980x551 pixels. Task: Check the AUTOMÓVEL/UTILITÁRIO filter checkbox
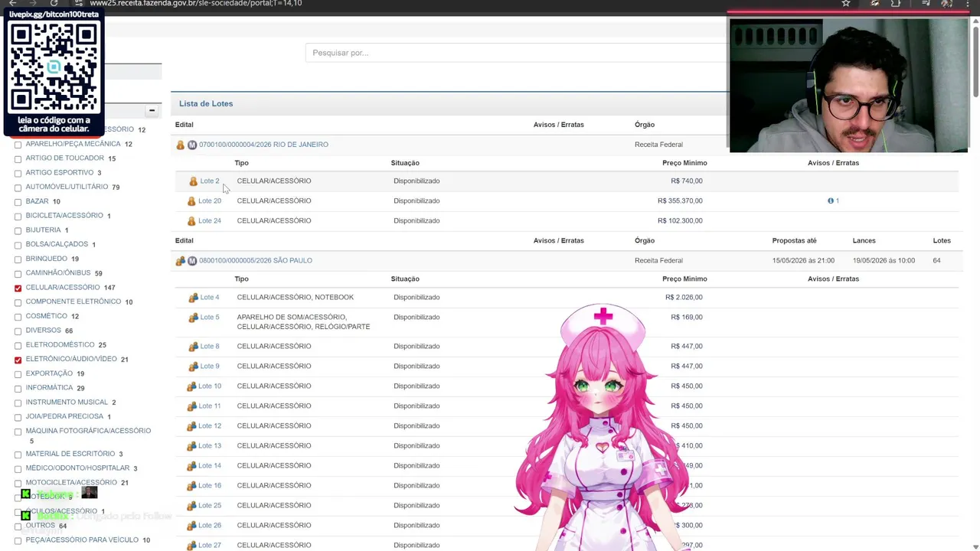pyautogui.click(x=18, y=187)
